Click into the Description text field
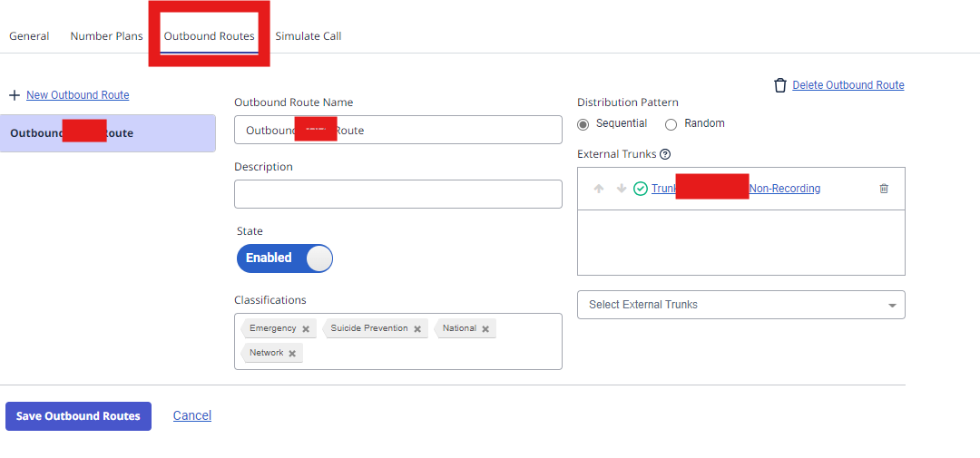The width and height of the screenshot is (980, 458). click(397, 194)
